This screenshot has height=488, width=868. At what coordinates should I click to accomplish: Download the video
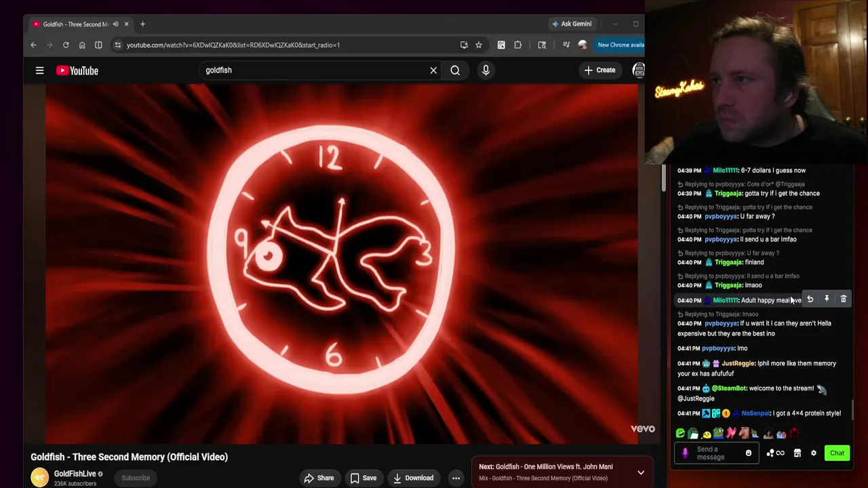point(413,478)
